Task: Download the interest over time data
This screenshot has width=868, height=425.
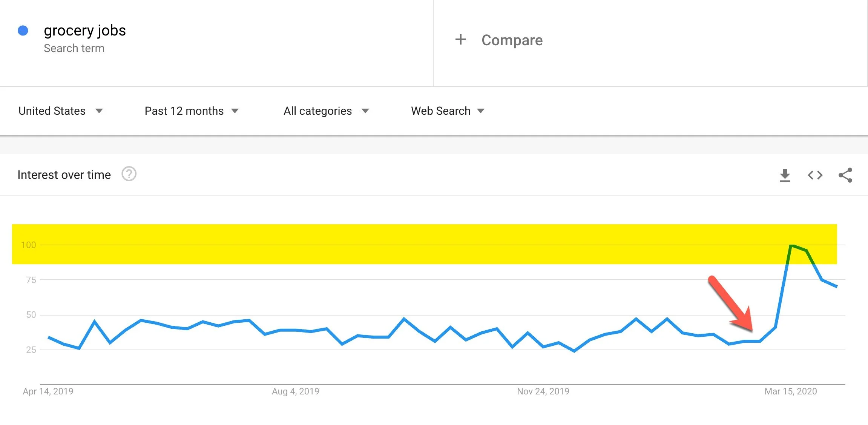Action: (x=785, y=175)
